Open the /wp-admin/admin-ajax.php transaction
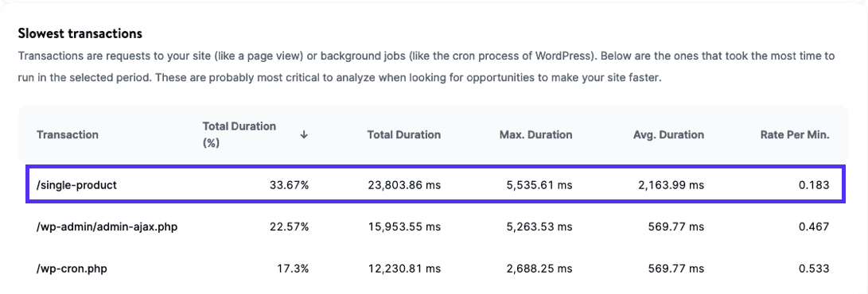The image size is (868, 294). click(x=107, y=226)
